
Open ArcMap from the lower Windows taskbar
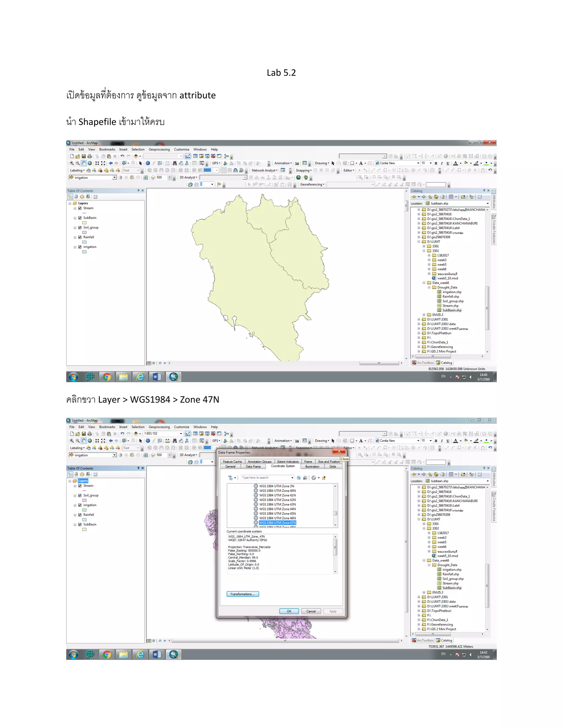coord(173,654)
